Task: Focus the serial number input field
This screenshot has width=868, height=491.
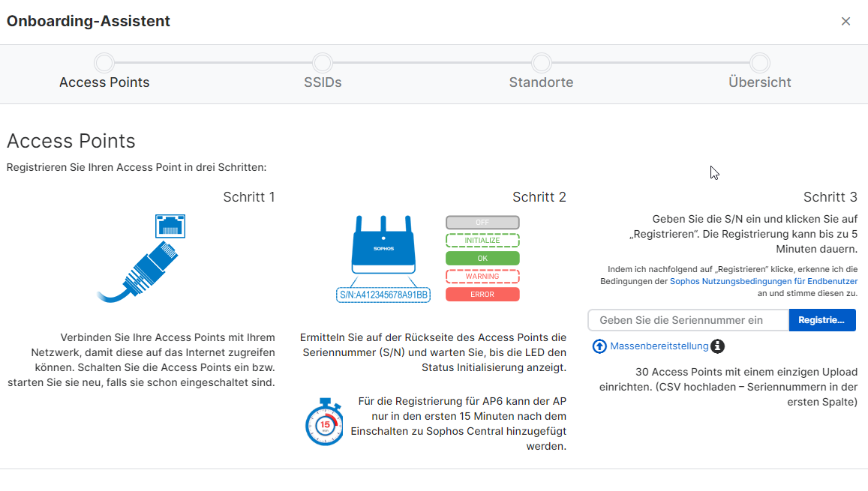Action: pyautogui.click(x=688, y=320)
